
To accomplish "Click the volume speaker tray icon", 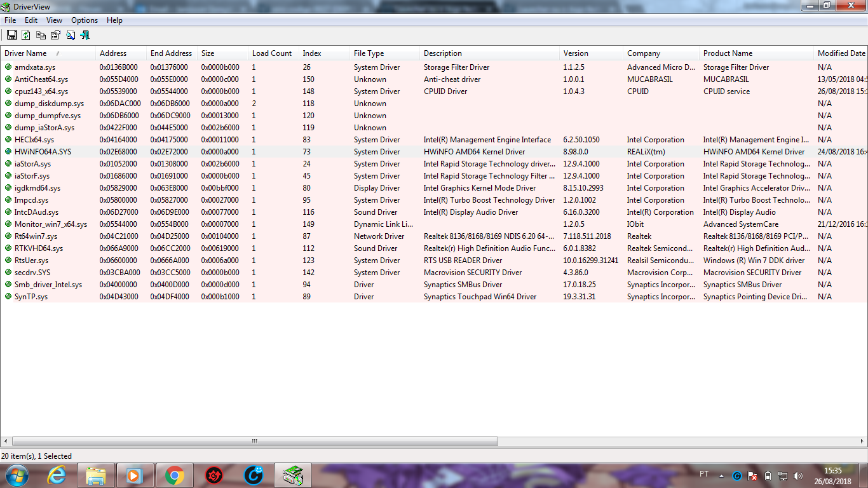I will point(798,476).
